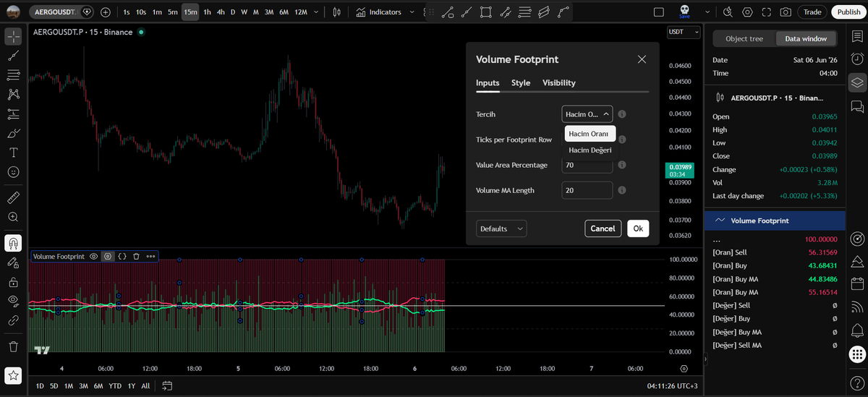Click the left toolbar trash remove icon
The height and width of the screenshot is (397, 868).
13,346
